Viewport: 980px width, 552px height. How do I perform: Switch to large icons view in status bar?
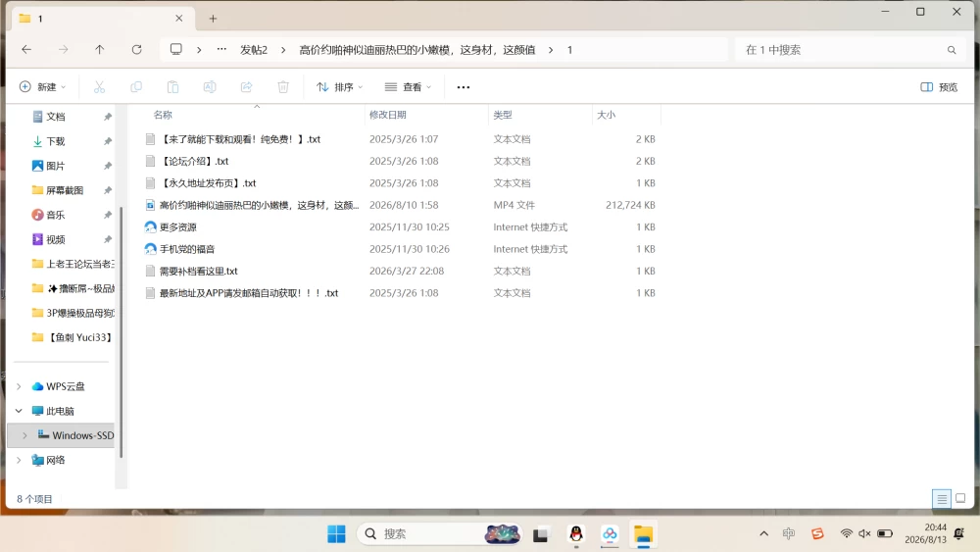click(960, 498)
